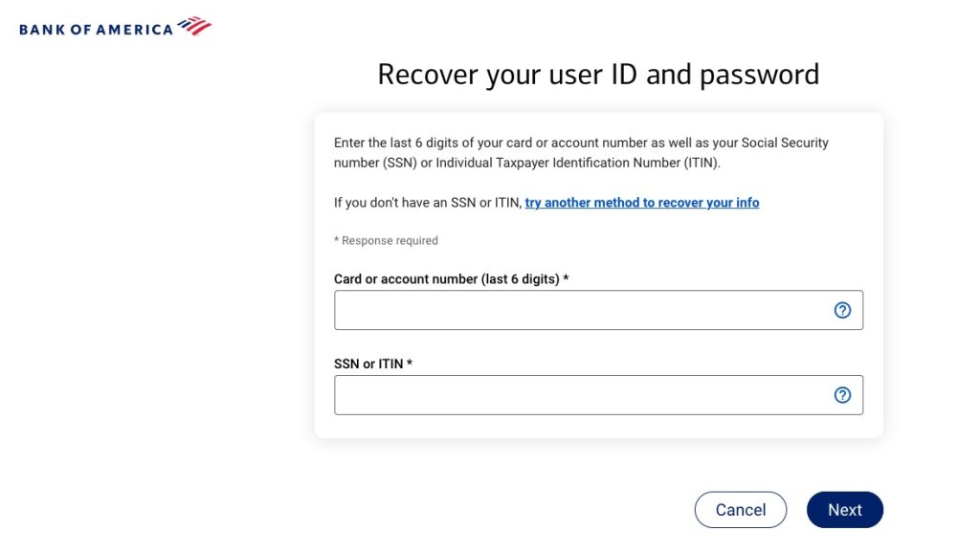Viewport: 980px width, 553px height.
Task: Click the 'If you don't have an SSN or ITIN' text
Action: pyautogui.click(x=428, y=203)
